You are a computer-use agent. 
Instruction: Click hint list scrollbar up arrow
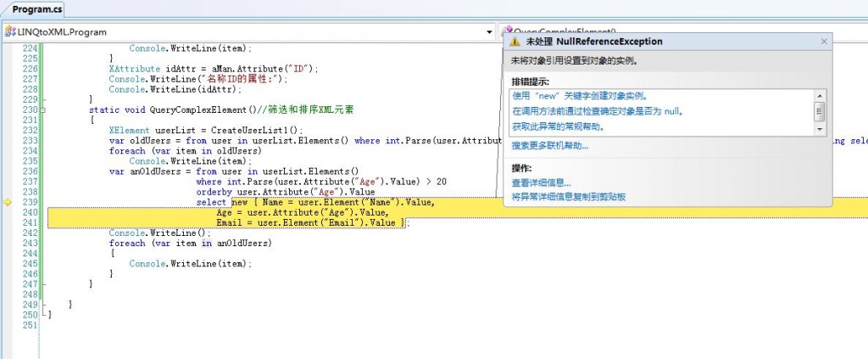tap(820, 95)
